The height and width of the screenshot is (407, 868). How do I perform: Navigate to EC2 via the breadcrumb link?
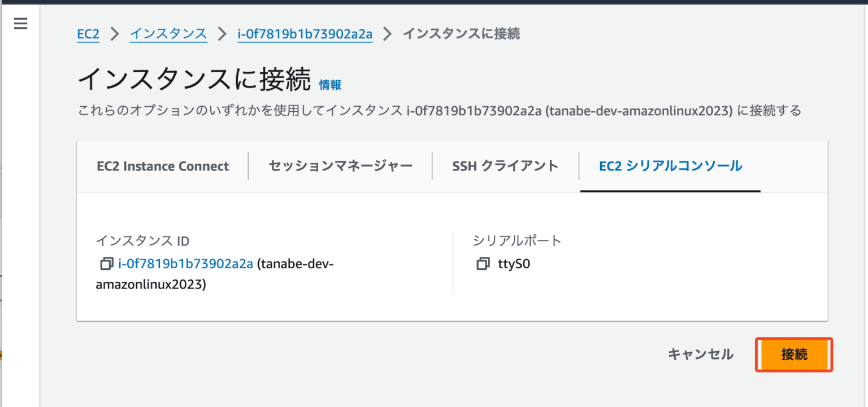click(88, 34)
